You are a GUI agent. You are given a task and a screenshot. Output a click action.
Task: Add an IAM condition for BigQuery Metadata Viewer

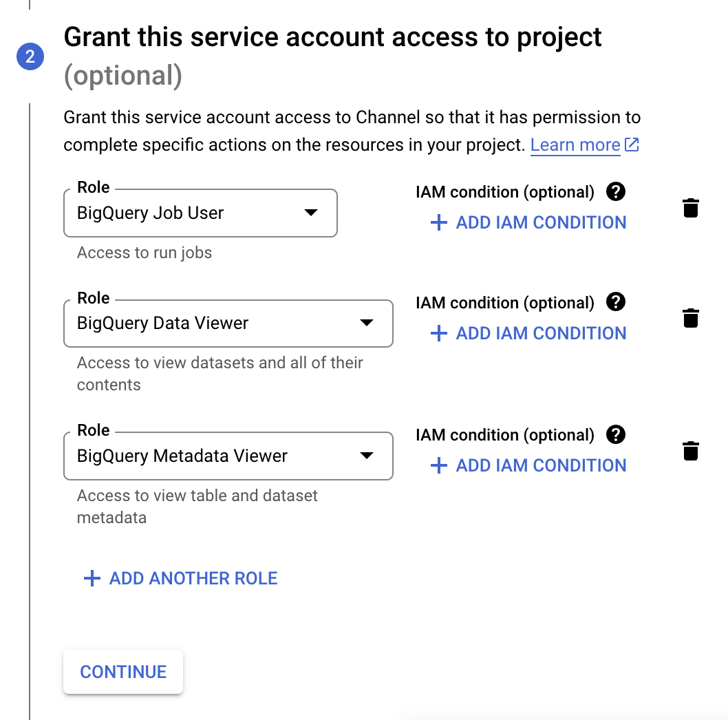pos(540,465)
